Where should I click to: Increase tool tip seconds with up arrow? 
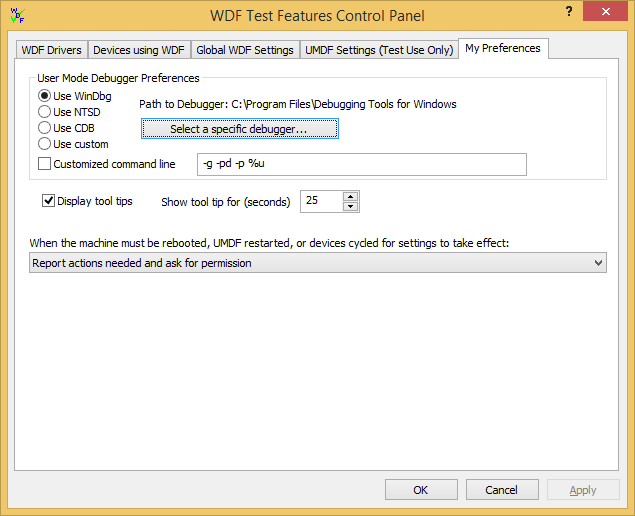coord(350,196)
